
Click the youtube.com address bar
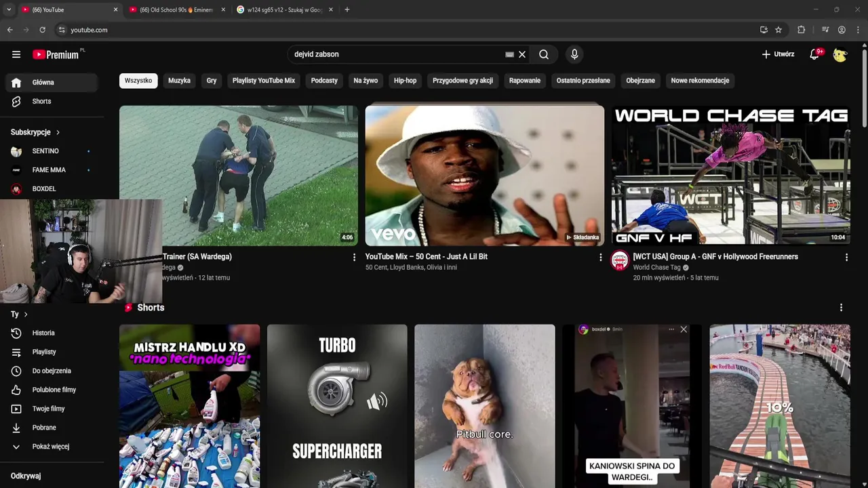click(x=420, y=30)
